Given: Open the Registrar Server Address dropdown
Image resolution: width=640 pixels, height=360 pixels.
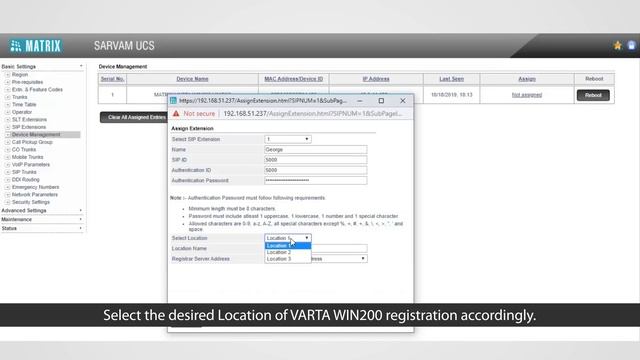Looking at the screenshot, I should tap(339, 259).
